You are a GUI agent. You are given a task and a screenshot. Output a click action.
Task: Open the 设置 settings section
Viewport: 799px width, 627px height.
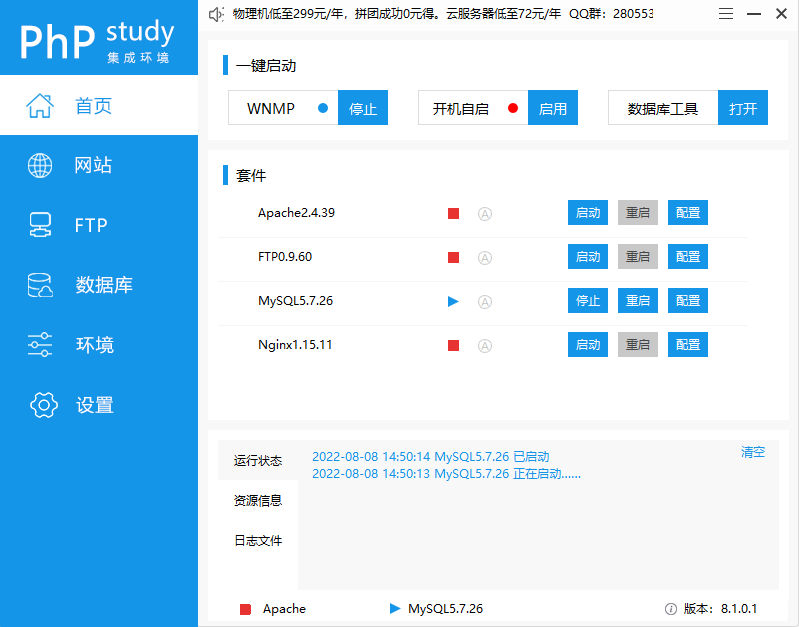99,405
